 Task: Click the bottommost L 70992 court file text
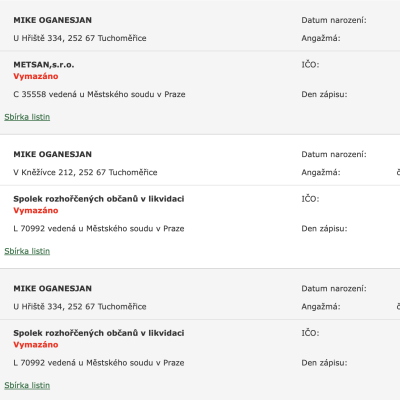click(x=99, y=363)
